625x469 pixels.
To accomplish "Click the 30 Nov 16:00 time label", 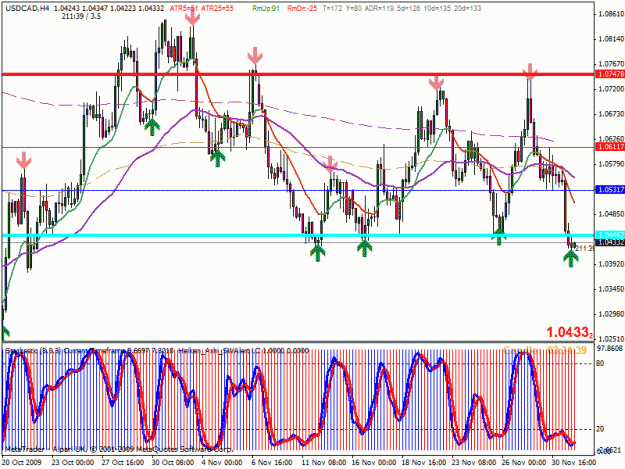I will coord(574,463).
